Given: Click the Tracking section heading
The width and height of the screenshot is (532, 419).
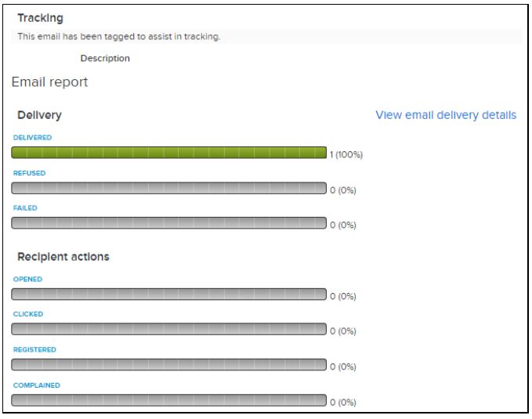Looking at the screenshot, I should coord(40,18).
